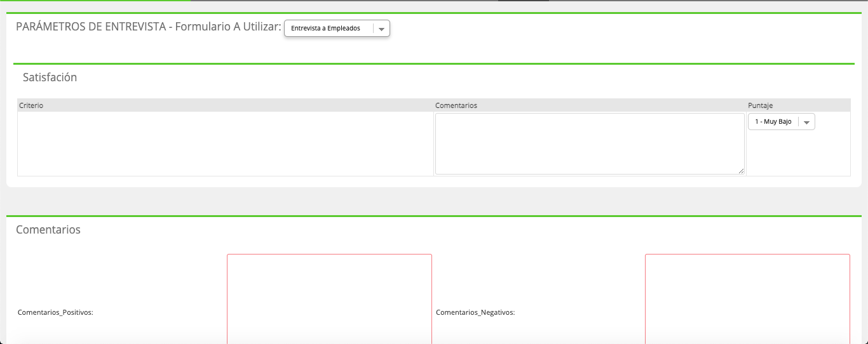Image resolution: width=868 pixels, height=344 pixels.
Task: Click the Comentarios_Negativos text area
Action: click(x=747, y=299)
